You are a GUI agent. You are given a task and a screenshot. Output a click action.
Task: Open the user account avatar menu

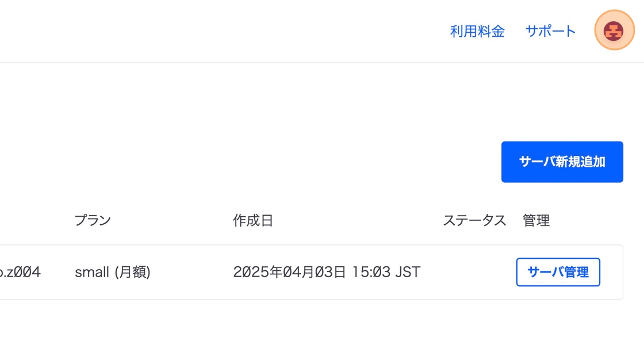point(614,30)
